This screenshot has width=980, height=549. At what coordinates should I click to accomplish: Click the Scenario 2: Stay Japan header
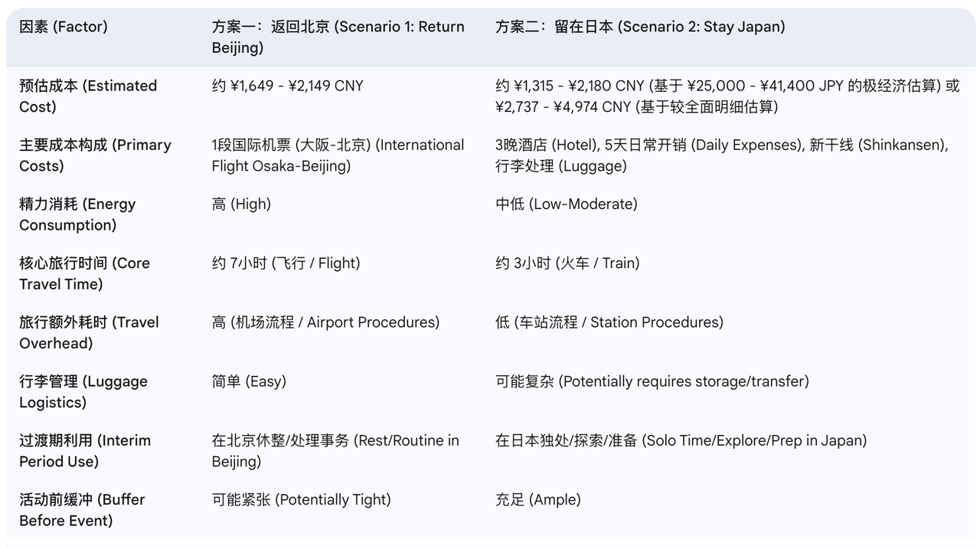[x=640, y=27]
